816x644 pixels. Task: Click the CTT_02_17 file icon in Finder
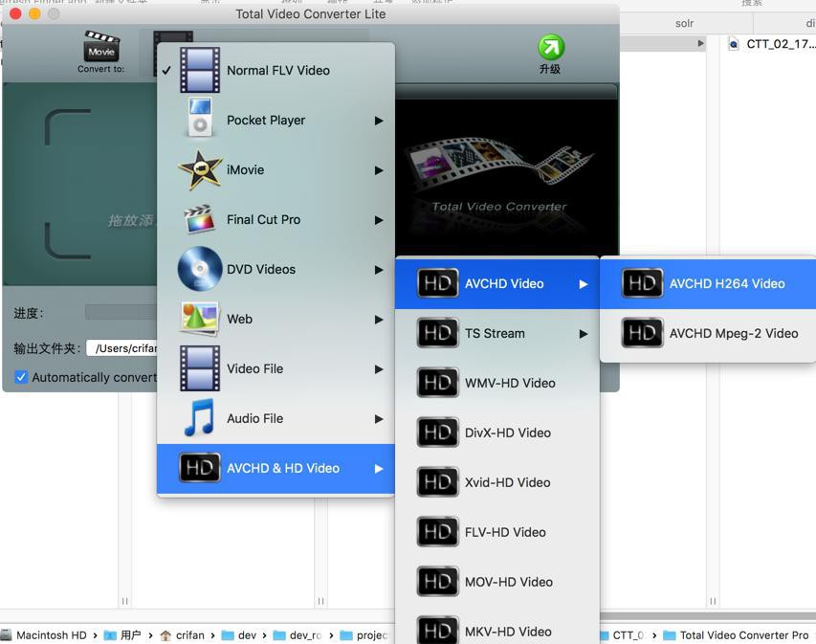(734, 44)
